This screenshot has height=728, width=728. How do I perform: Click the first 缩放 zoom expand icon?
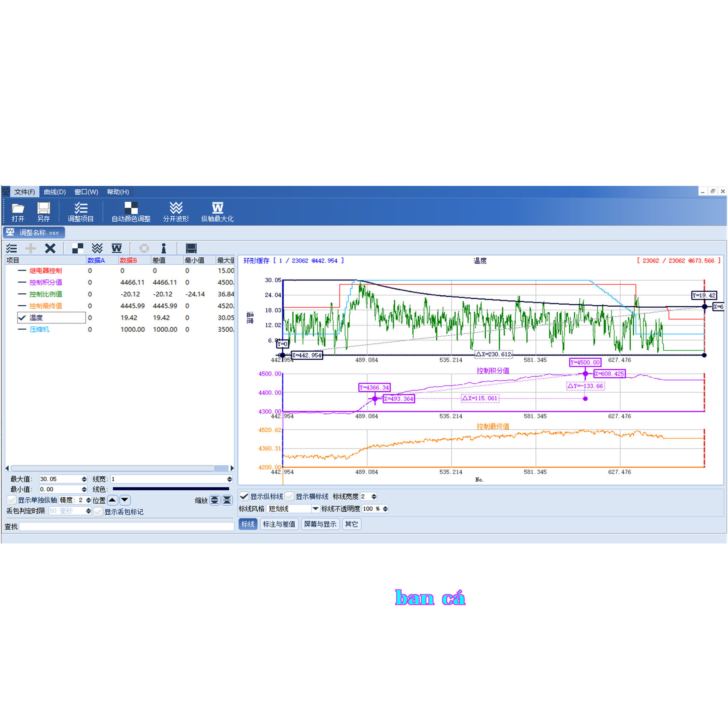(x=215, y=500)
